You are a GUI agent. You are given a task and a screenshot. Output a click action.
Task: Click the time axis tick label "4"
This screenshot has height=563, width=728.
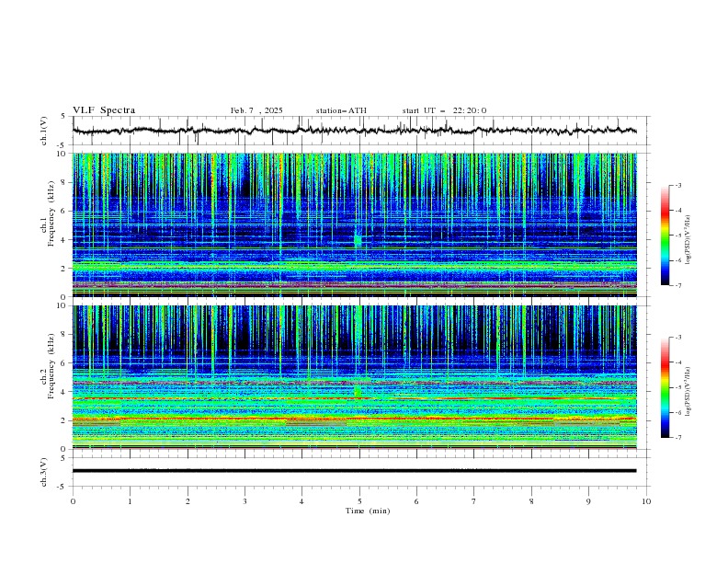301,501
